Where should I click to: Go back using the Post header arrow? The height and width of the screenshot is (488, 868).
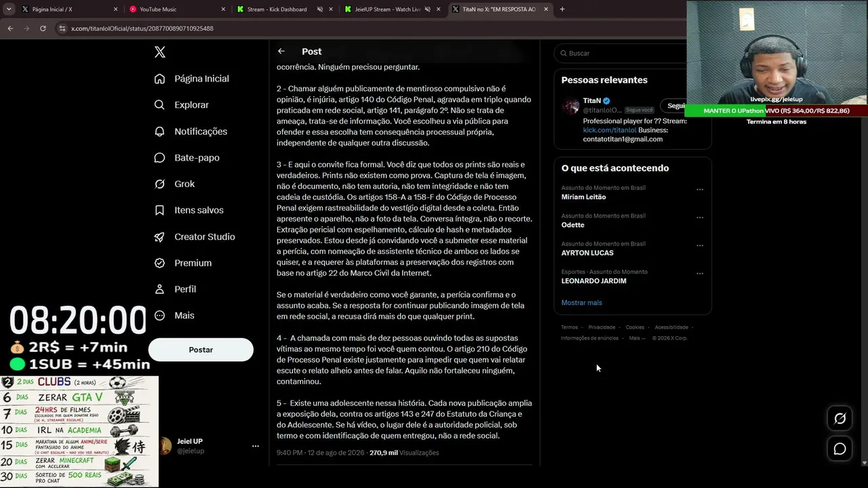click(281, 52)
